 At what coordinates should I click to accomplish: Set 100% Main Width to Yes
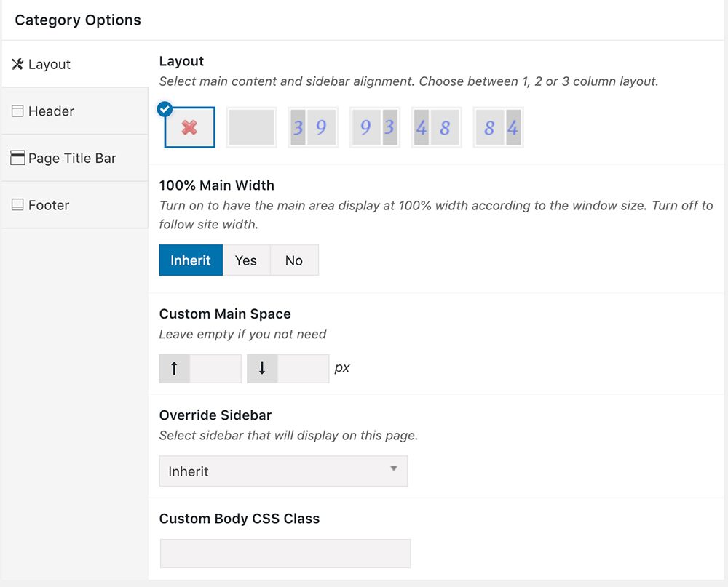pos(246,260)
